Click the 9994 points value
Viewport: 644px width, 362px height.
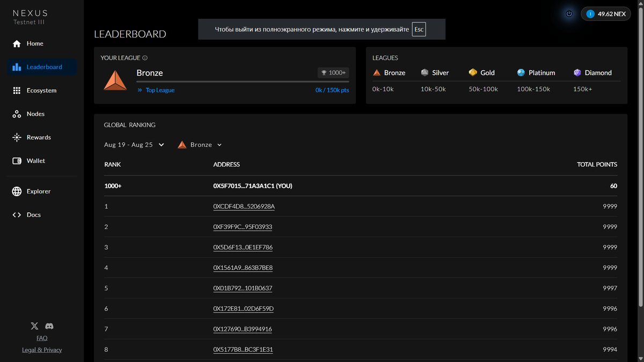(610, 350)
